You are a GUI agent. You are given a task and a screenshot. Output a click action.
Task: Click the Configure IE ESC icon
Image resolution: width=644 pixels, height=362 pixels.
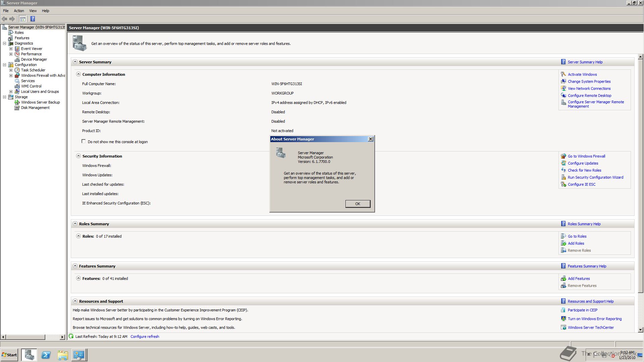tap(563, 184)
